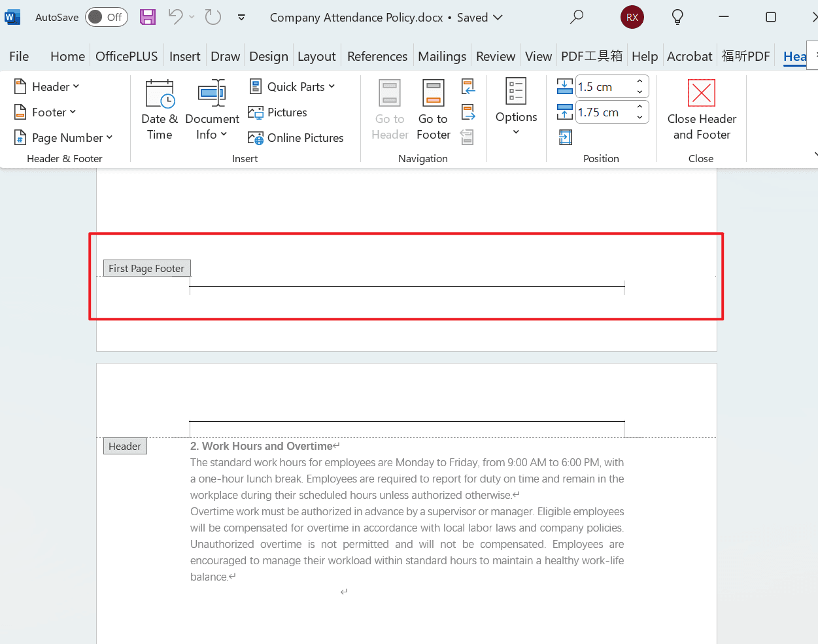Switch to the Mailings tab
Screen dimensions: 818x644
pos(442,56)
